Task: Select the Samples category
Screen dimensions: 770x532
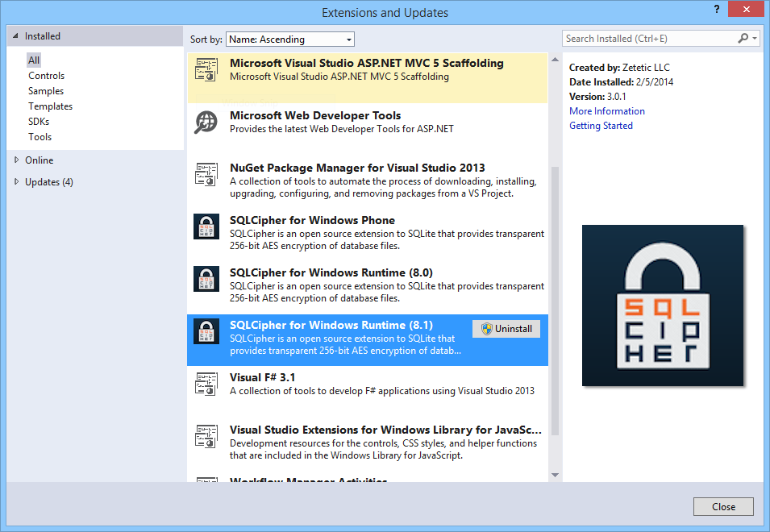Action: pyautogui.click(x=46, y=91)
